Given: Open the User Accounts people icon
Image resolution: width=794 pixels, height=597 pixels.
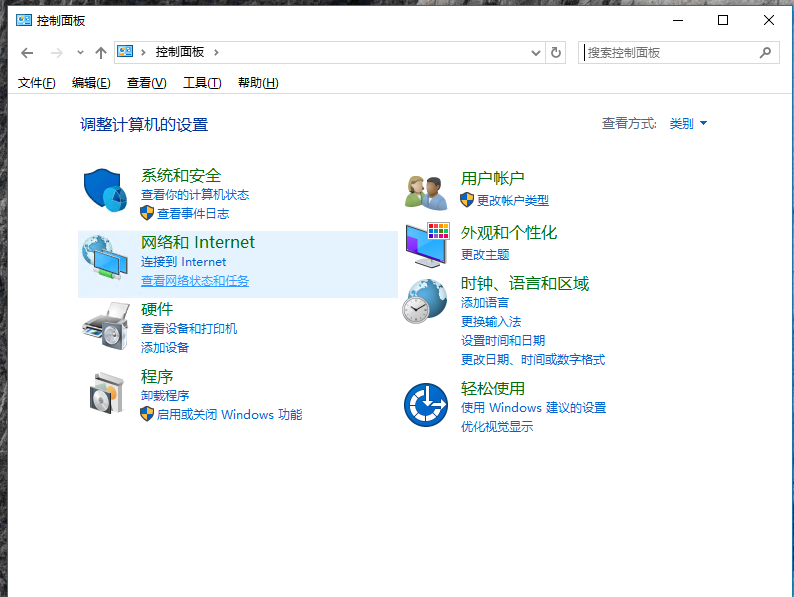Looking at the screenshot, I should (x=426, y=192).
